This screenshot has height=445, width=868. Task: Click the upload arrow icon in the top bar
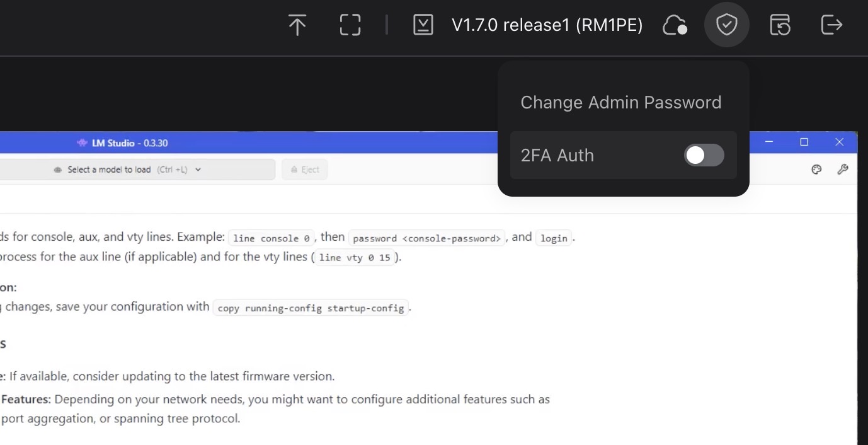click(297, 25)
